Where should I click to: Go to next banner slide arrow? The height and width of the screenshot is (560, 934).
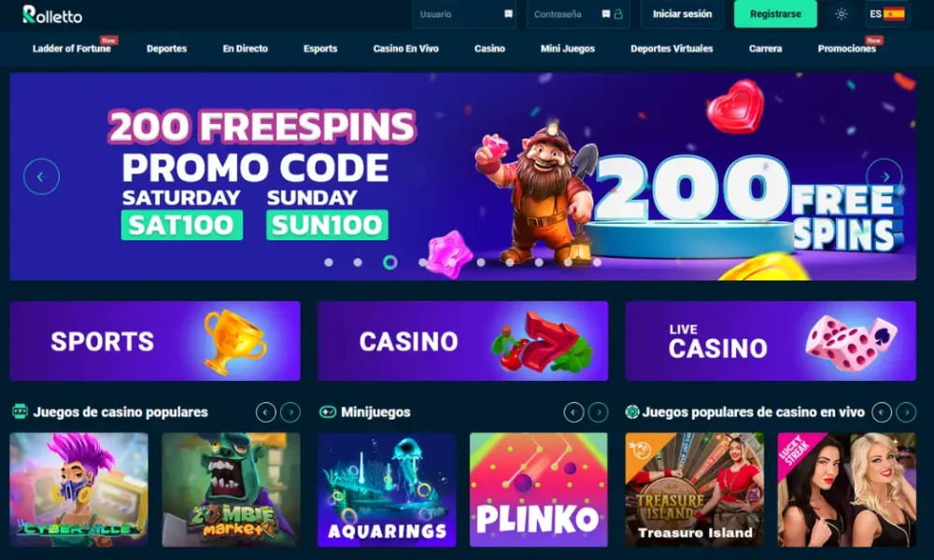pyautogui.click(x=884, y=176)
